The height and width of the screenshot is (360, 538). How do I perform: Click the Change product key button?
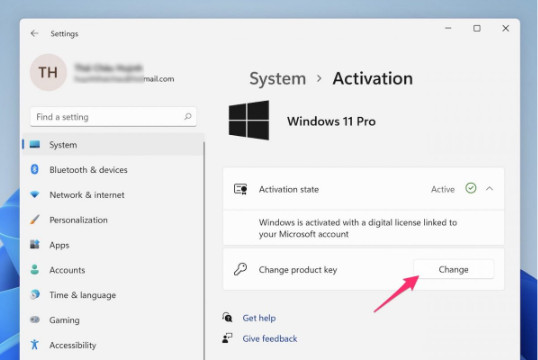454,269
